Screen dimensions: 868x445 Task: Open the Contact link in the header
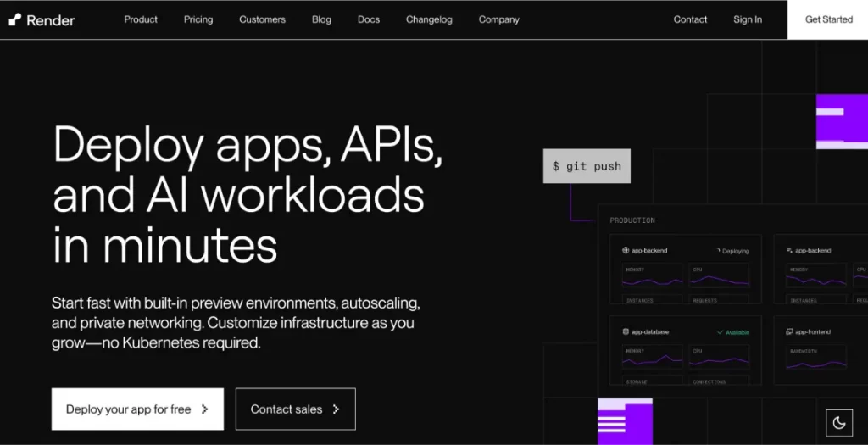[x=690, y=19]
